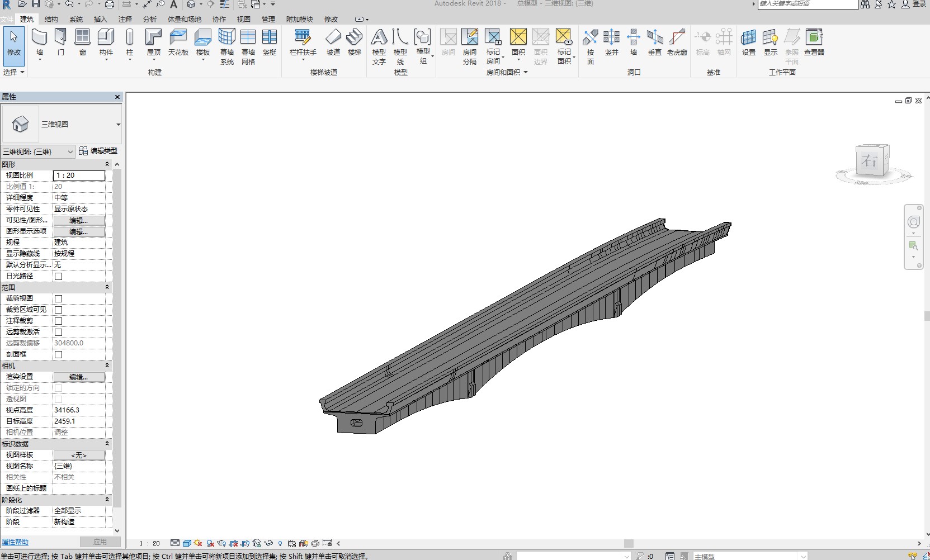Click 编辑 button for 渲染设置
Image resolution: width=930 pixels, height=560 pixels.
79,377
